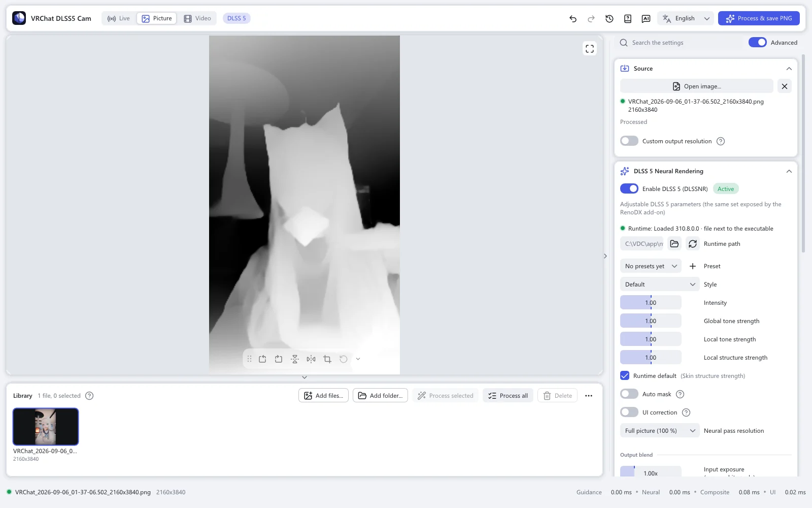812x508 pixels.
Task: Uncheck the Runtime default checkbox
Action: point(625,376)
